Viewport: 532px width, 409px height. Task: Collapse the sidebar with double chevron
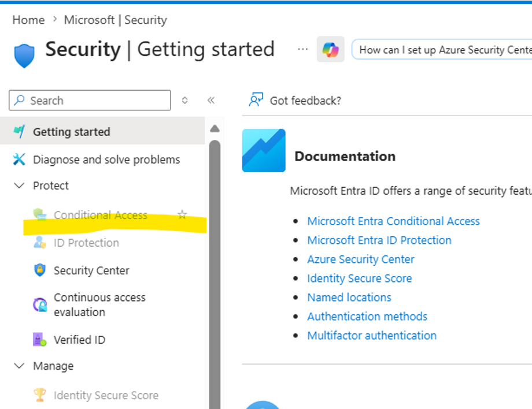coord(210,100)
